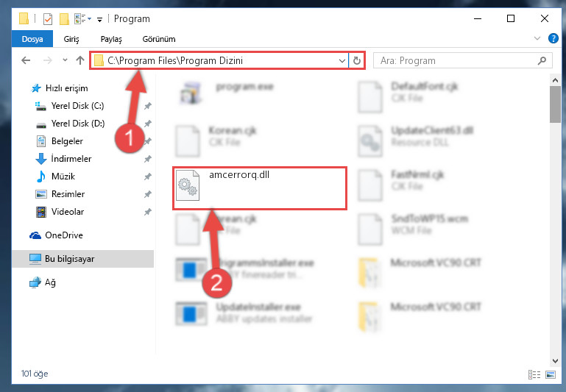This screenshot has width=566, height=392.
Task: Click the 101 öğe status text
Action: 35,374
